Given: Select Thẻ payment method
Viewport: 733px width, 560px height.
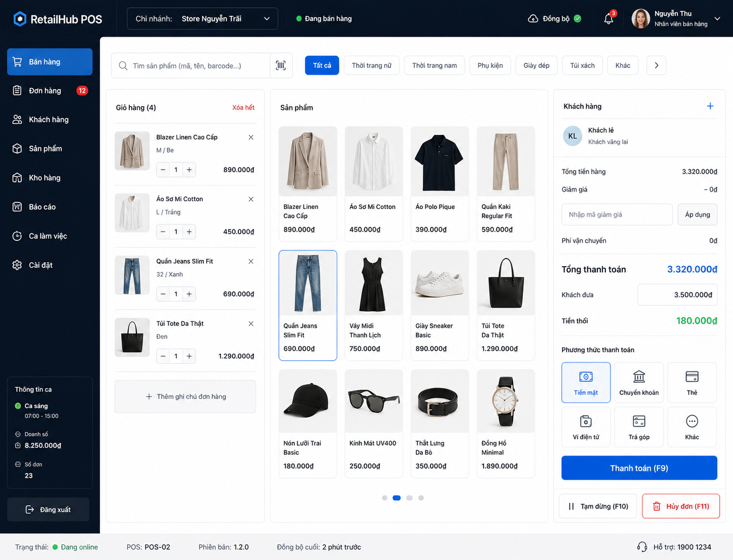Looking at the screenshot, I should point(692,383).
